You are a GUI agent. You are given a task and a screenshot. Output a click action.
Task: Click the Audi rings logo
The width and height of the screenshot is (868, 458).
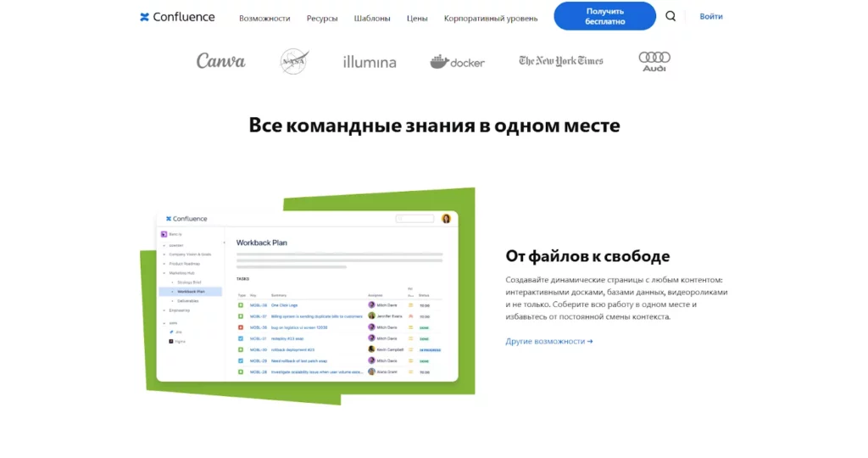(x=654, y=61)
